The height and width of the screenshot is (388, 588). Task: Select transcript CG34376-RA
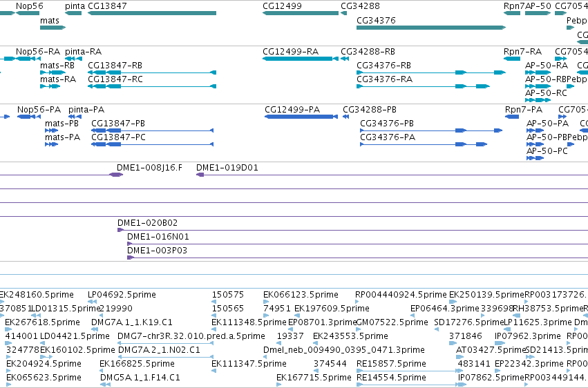tap(423, 86)
